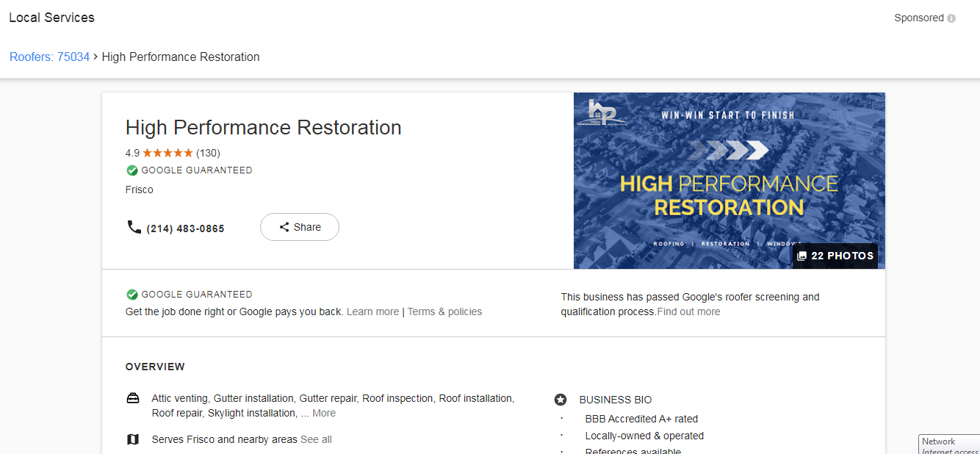Click the High Performance Restoration business heading
980x454 pixels.
pyautogui.click(x=263, y=127)
